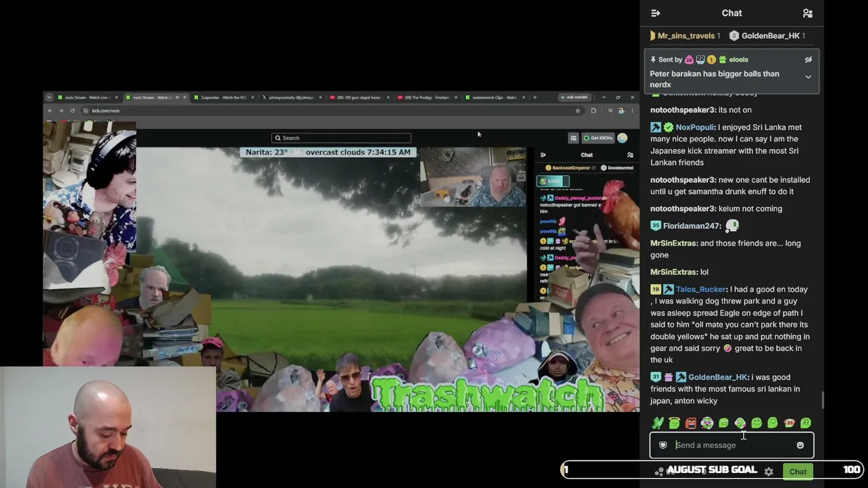Open chat settings gear icon
Viewport: 868px width, 488px height.
tap(768, 471)
